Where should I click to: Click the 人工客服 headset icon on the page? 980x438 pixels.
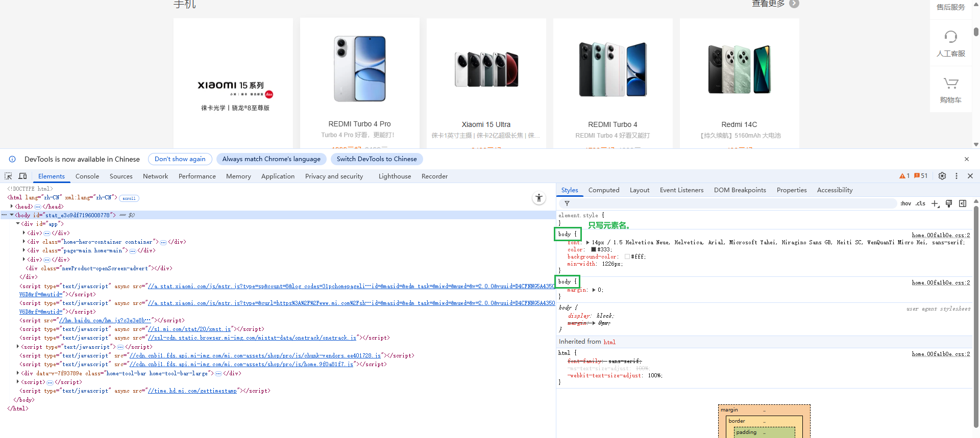[951, 37]
